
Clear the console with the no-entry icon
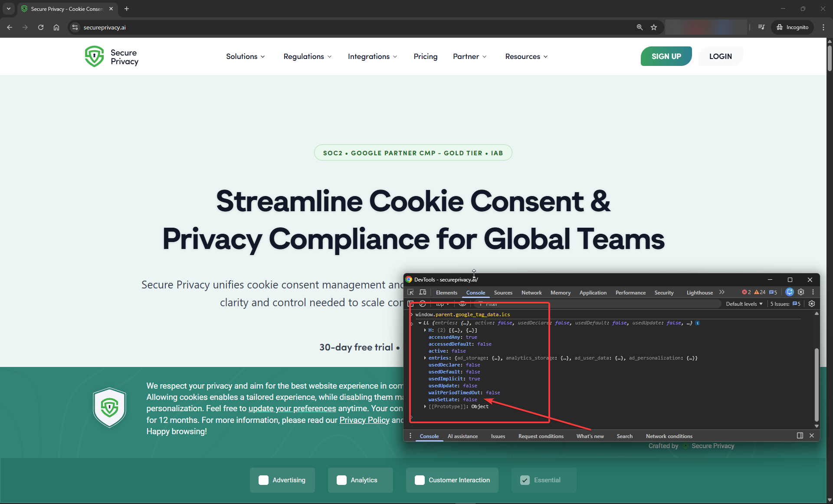(x=423, y=304)
